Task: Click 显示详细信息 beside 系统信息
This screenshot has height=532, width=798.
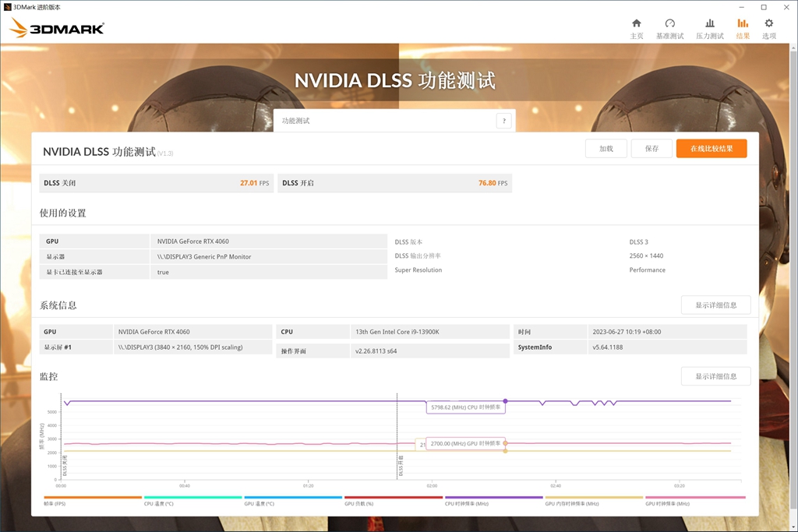Action: [715, 305]
